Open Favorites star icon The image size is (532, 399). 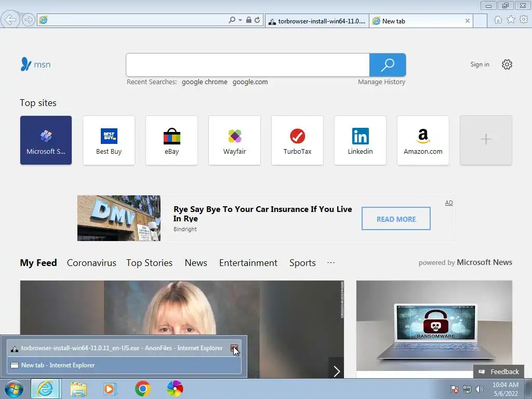tap(511, 20)
